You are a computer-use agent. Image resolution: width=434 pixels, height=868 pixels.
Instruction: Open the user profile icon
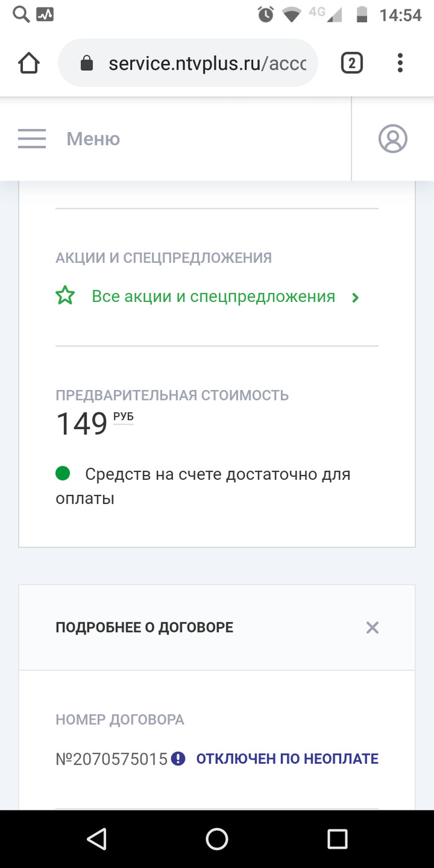click(x=392, y=139)
